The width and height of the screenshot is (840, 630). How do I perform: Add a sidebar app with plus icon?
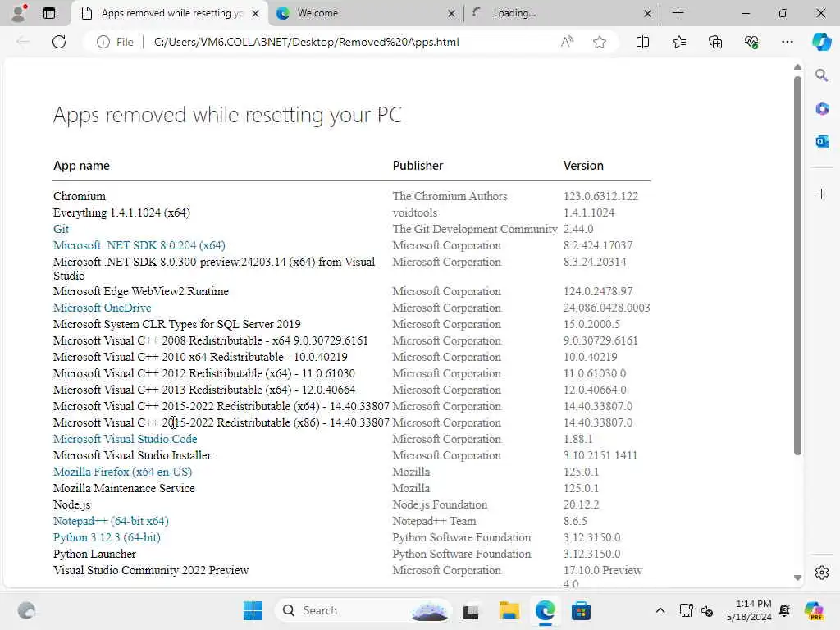(x=821, y=194)
